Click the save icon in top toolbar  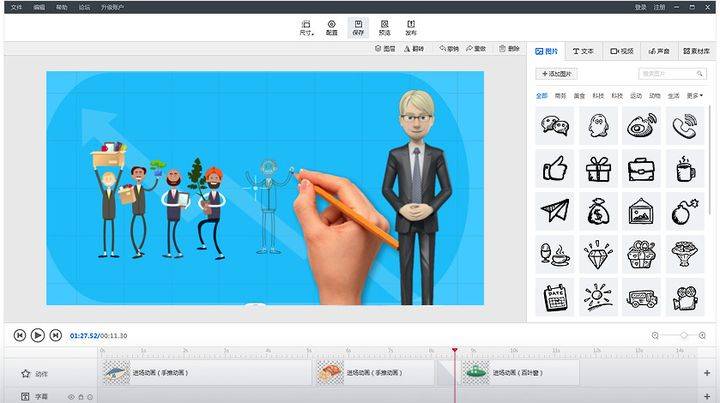(x=358, y=28)
